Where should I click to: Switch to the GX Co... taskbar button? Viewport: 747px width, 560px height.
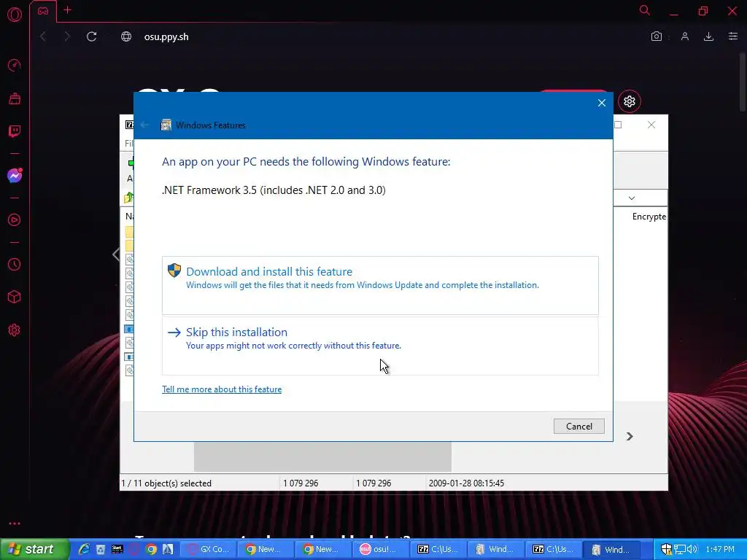click(x=209, y=549)
